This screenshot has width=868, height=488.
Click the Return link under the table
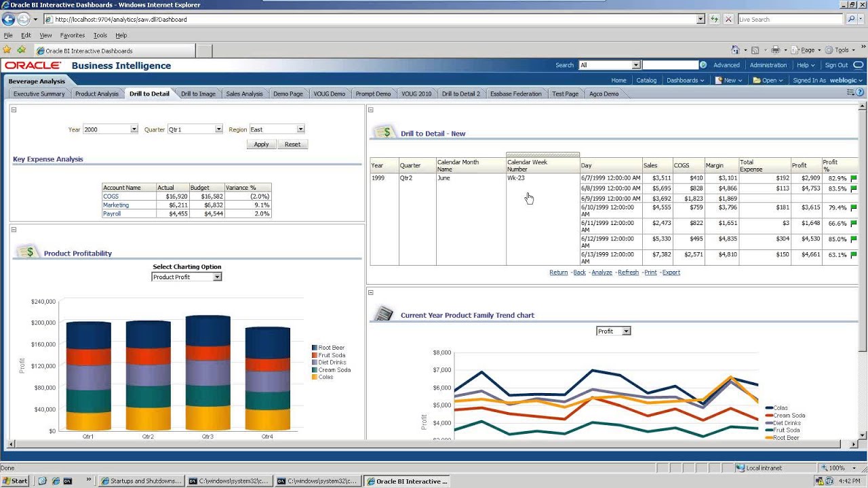(559, 272)
